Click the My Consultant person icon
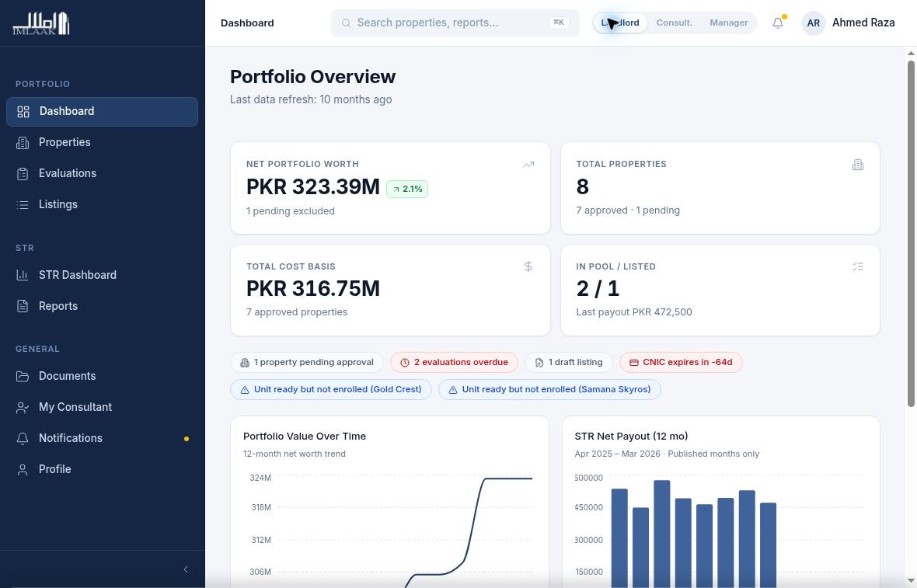Image resolution: width=917 pixels, height=588 pixels. (x=23, y=407)
